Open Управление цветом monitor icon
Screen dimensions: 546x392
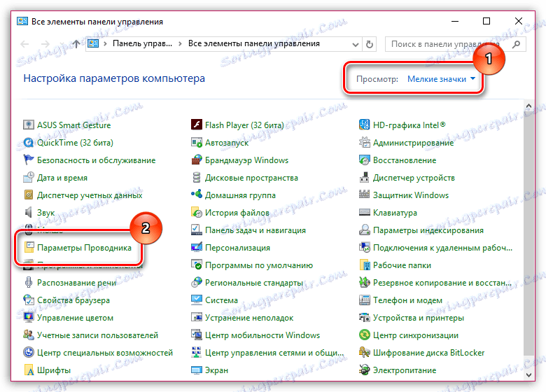click(x=28, y=318)
